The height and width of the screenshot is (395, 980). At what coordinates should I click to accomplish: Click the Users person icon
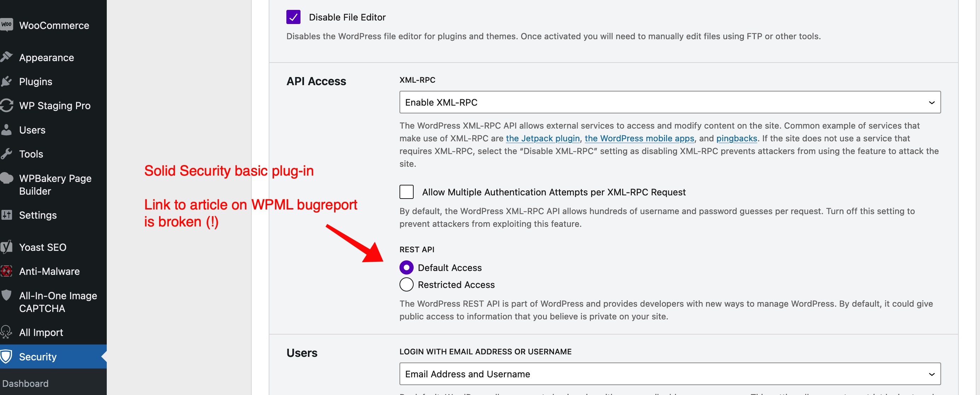tap(6, 130)
